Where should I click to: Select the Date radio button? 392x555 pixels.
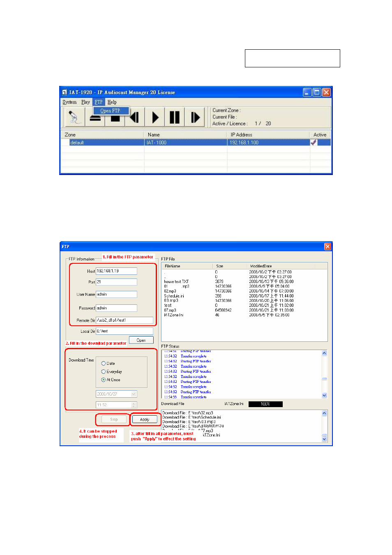point(104,364)
